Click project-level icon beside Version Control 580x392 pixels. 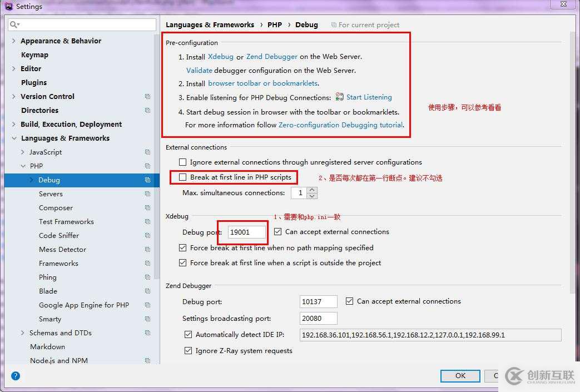tap(147, 97)
